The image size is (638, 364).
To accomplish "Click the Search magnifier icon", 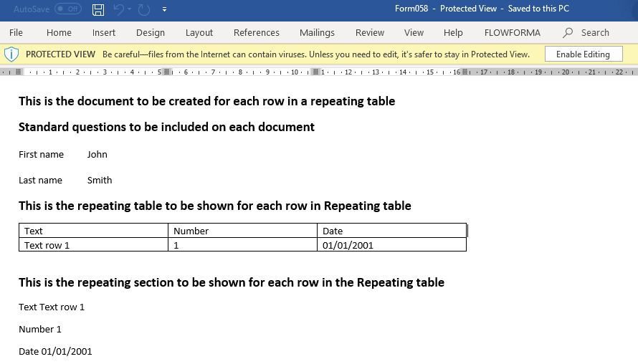I will (568, 32).
